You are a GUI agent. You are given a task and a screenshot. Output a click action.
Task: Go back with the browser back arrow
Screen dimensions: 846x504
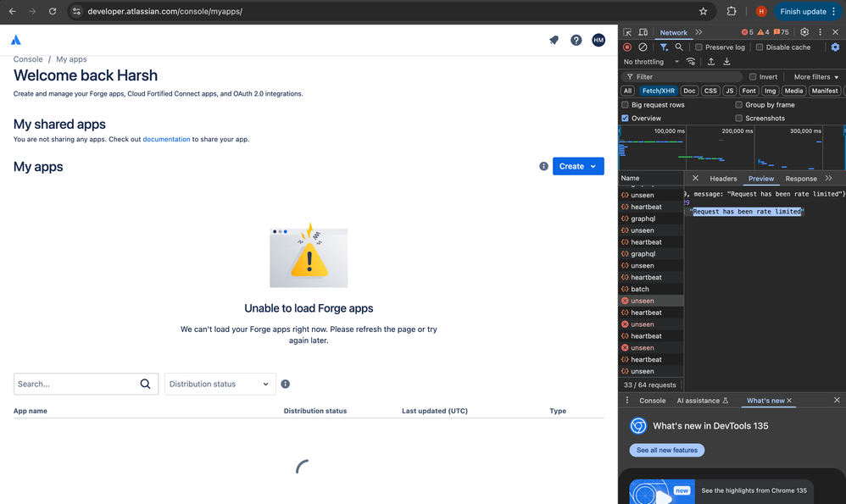point(13,11)
